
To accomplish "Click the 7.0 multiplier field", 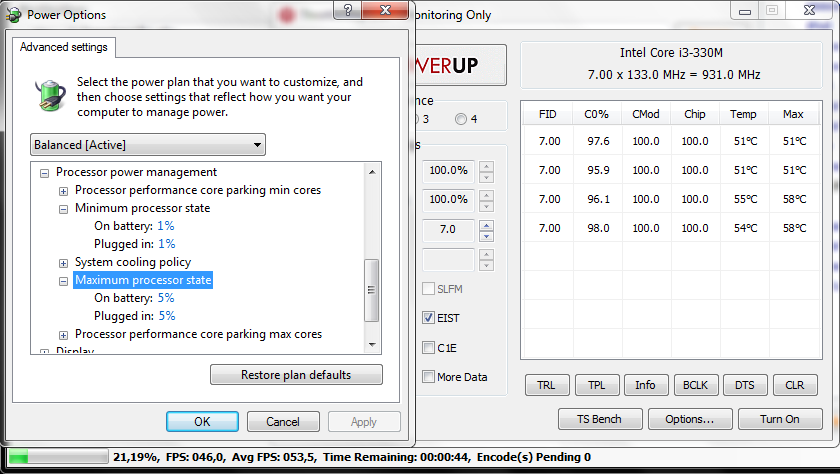I will pos(448,230).
